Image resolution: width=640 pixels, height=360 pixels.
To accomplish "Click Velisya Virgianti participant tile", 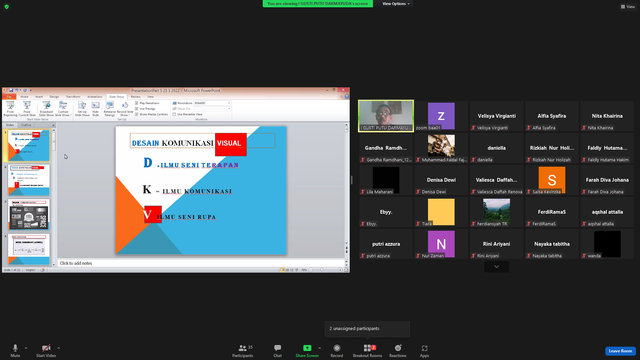I will [x=496, y=116].
